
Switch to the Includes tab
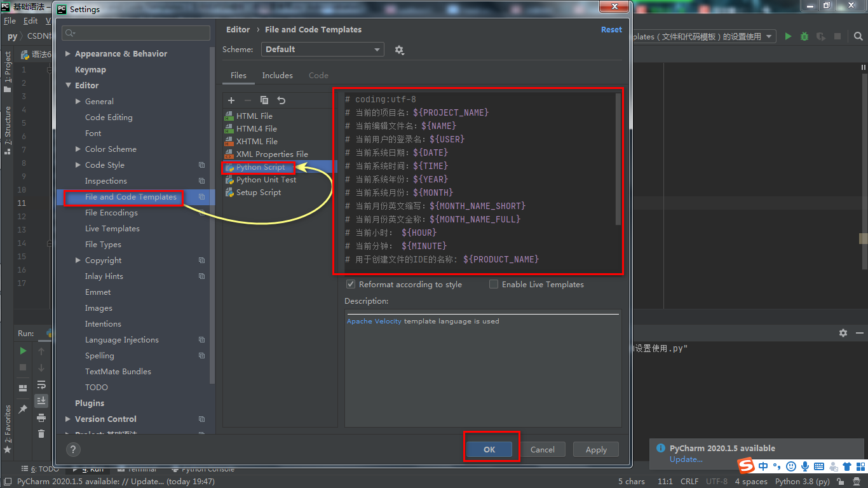[277, 75]
